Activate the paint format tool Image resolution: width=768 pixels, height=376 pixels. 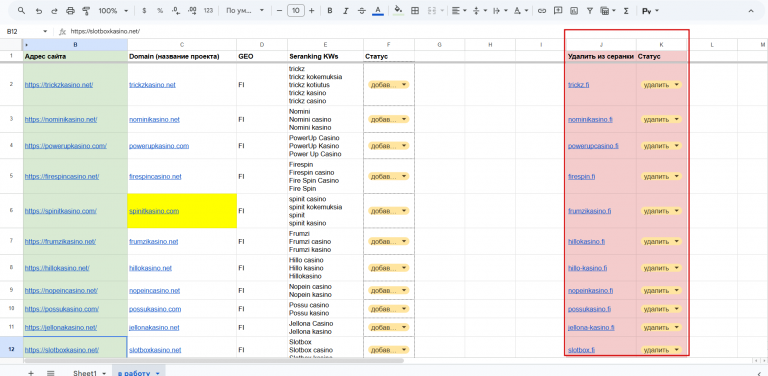[x=86, y=11]
